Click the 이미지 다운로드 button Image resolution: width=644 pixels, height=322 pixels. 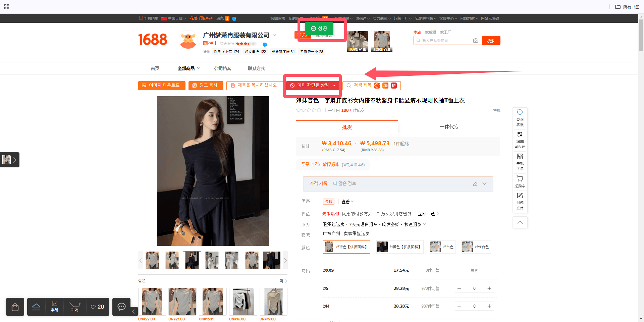tap(162, 86)
